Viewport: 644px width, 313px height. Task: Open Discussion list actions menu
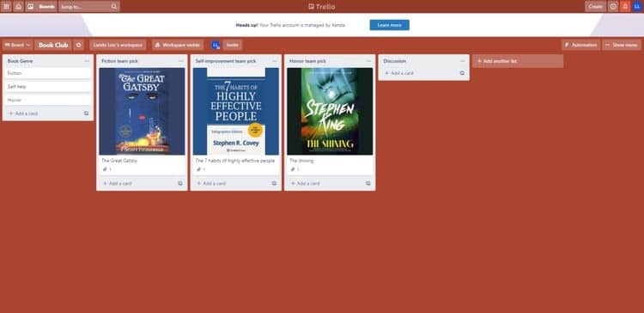[x=463, y=61]
